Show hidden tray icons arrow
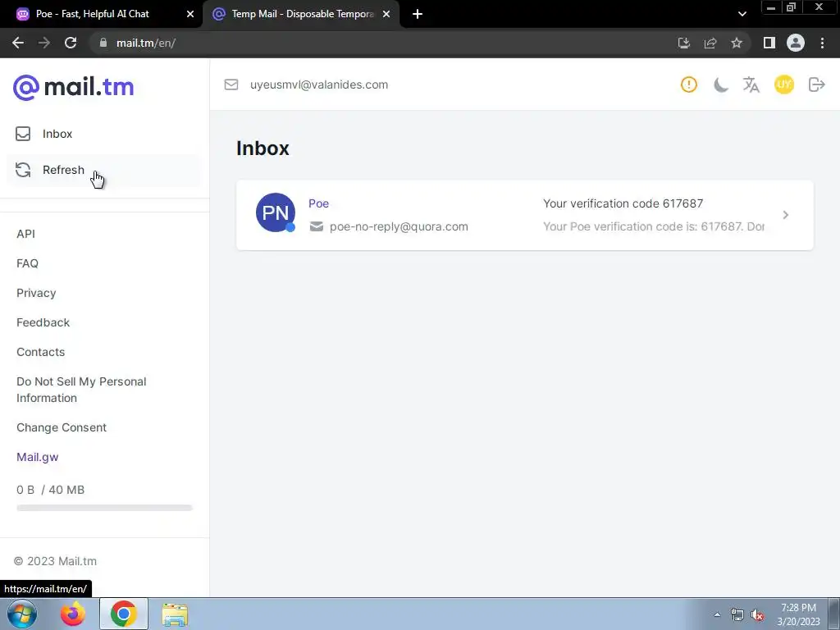Image resolution: width=840 pixels, height=630 pixels. (717, 614)
